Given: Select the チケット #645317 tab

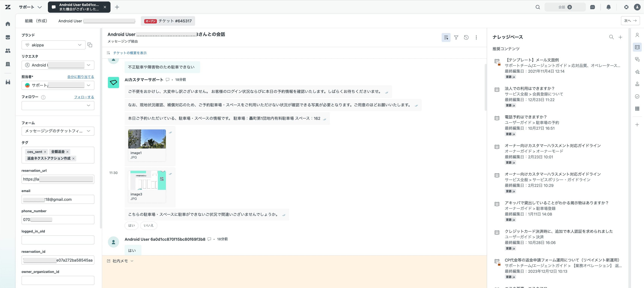Looking at the screenshot, I should [x=168, y=21].
